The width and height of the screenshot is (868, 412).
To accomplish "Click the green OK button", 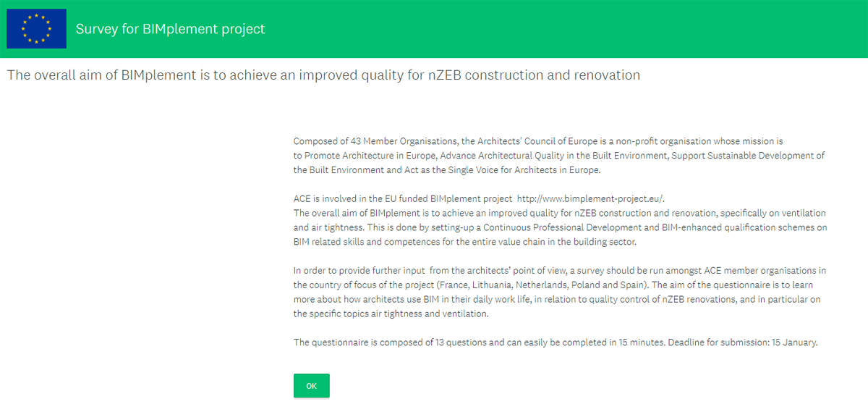I will pos(311,386).
